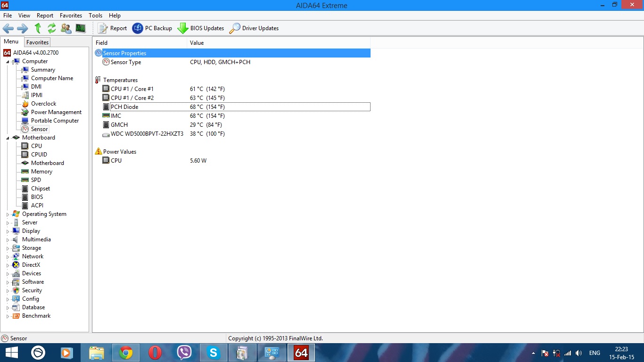
Task: Expand the Security tree node
Action: 8,291
